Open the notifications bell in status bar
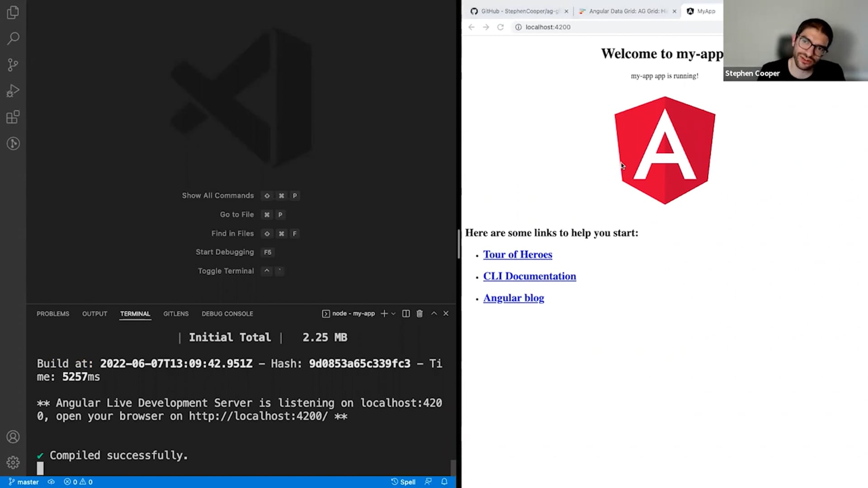868x488 pixels. pyautogui.click(x=444, y=482)
